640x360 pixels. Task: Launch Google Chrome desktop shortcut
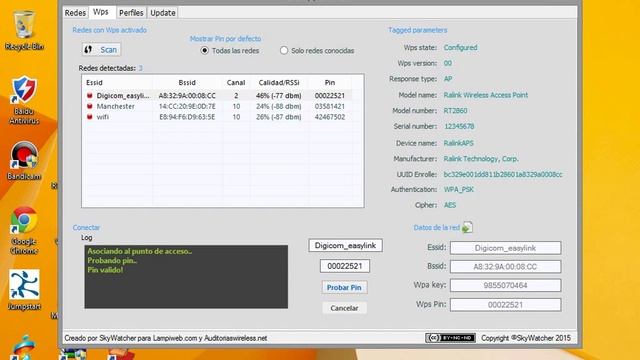[24, 230]
